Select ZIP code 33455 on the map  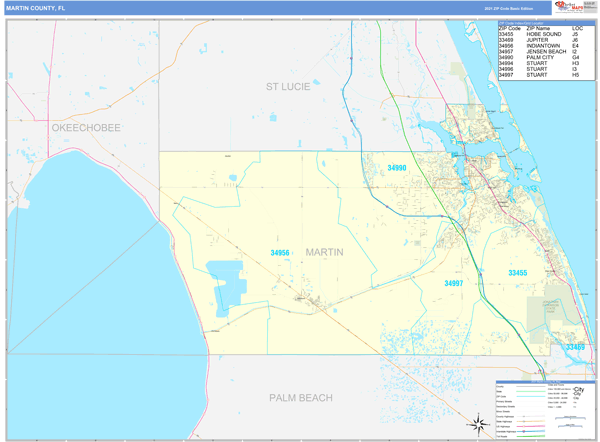click(x=517, y=272)
